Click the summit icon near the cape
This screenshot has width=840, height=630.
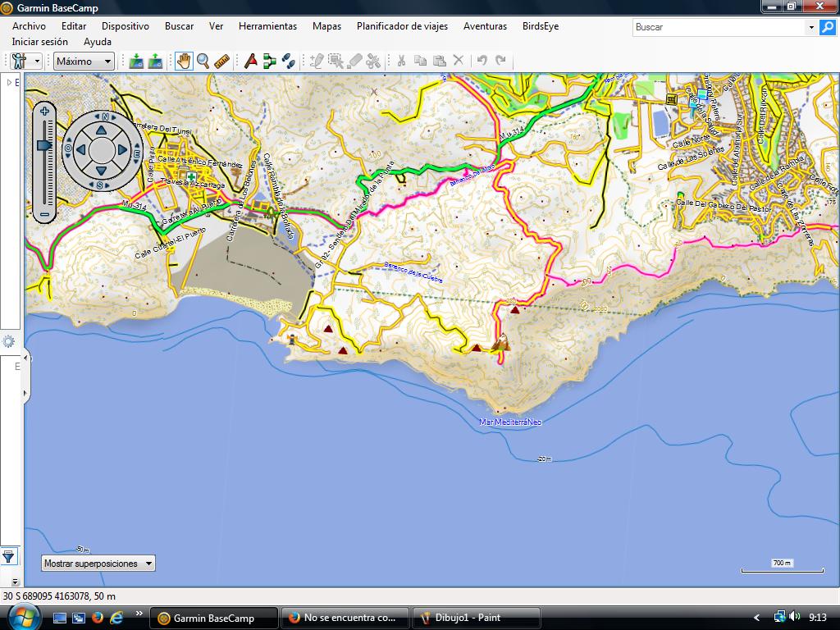click(x=501, y=342)
